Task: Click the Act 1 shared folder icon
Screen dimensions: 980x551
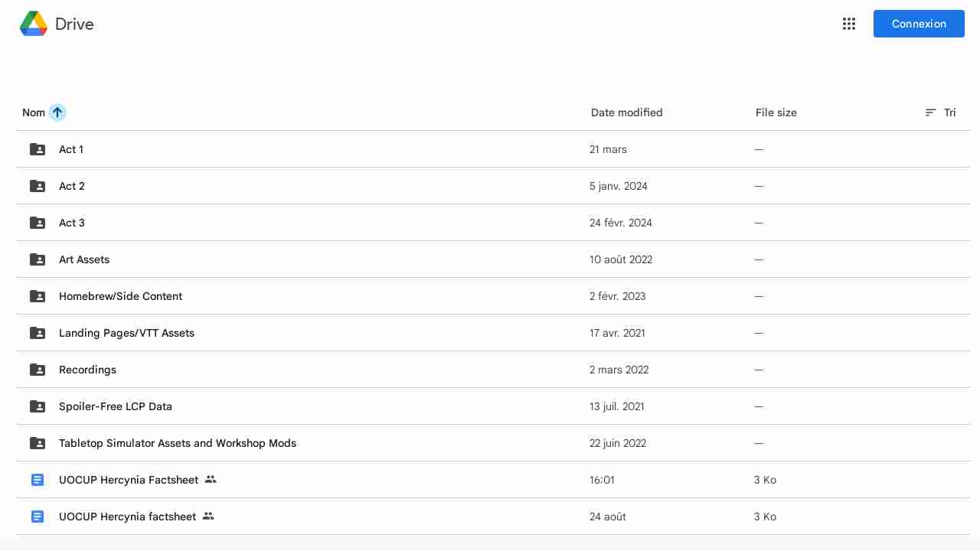Action: [38, 149]
